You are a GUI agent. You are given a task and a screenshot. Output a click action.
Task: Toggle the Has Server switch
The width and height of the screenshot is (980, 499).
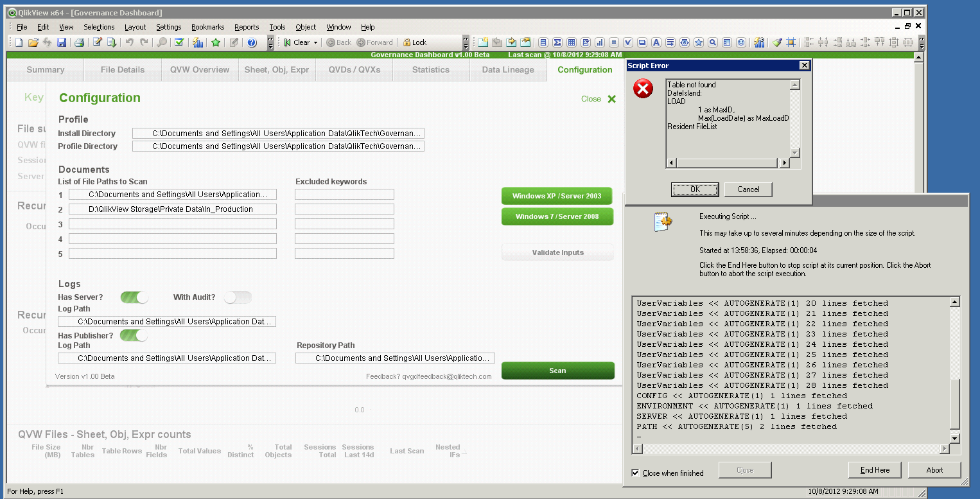tap(135, 297)
